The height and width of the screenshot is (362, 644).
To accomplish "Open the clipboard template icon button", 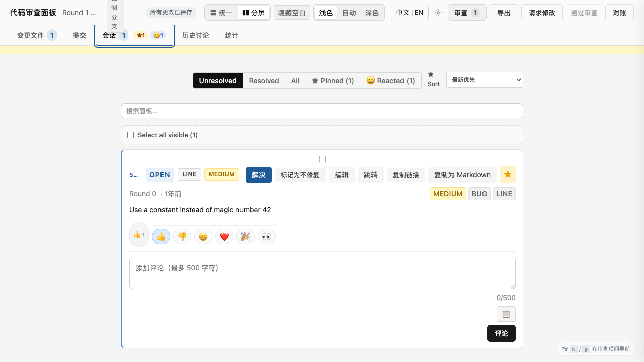I will tap(506, 314).
